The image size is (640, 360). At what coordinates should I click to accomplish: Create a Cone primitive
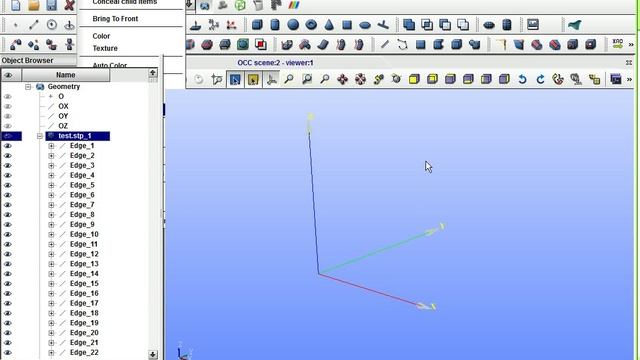[x=329, y=25]
